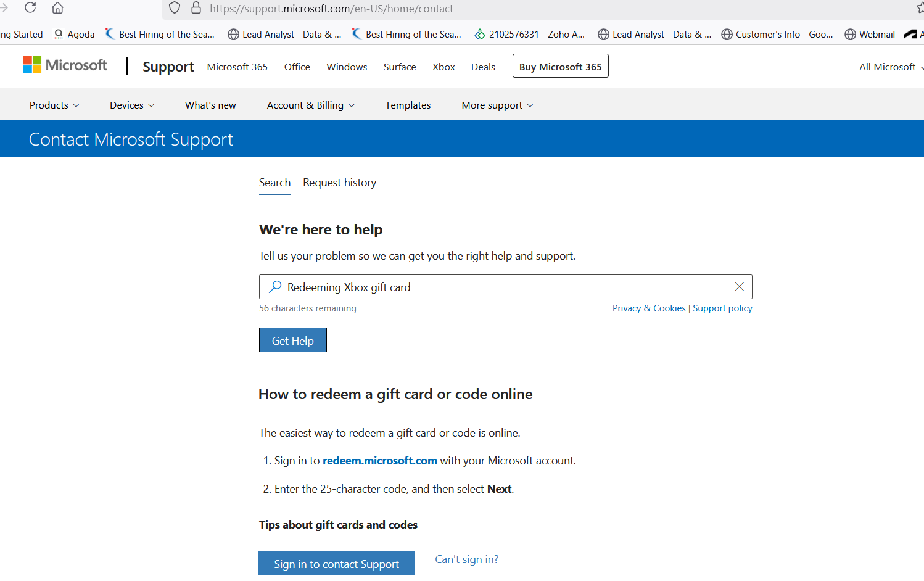Expand the More support dropdown
Image resolution: width=924 pixels, height=581 pixels.
[497, 105]
